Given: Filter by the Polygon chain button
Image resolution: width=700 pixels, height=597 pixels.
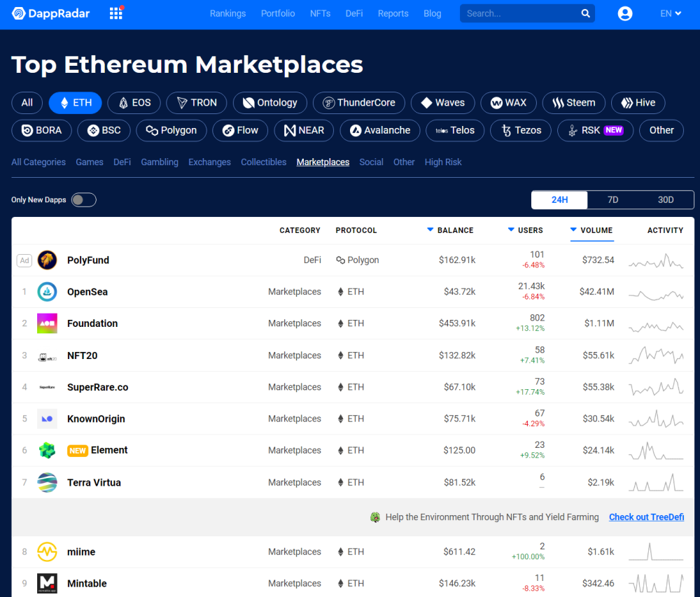Looking at the screenshot, I should click(171, 130).
